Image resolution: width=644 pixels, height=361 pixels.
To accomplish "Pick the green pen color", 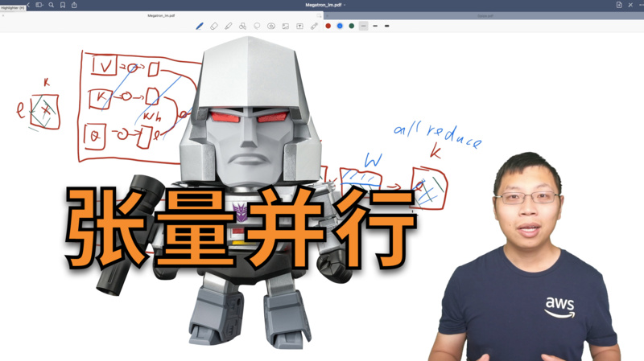I will click(x=352, y=26).
